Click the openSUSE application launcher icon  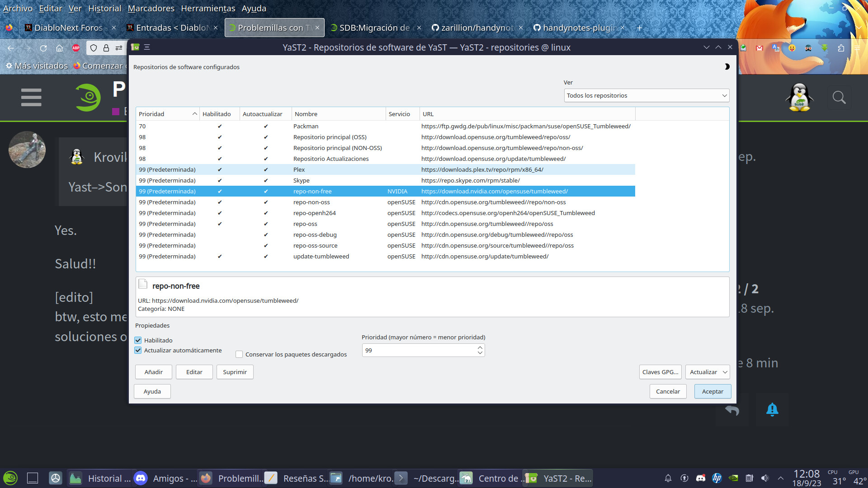coord(10,478)
